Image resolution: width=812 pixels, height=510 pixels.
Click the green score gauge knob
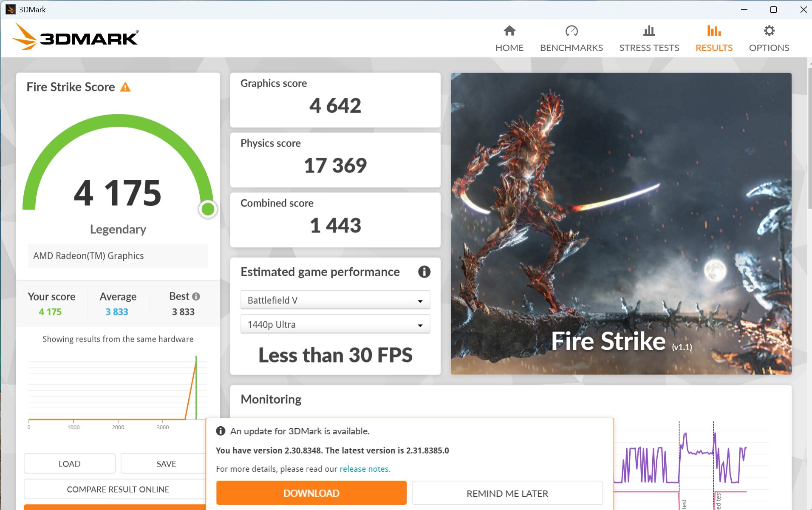coord(208,209)
